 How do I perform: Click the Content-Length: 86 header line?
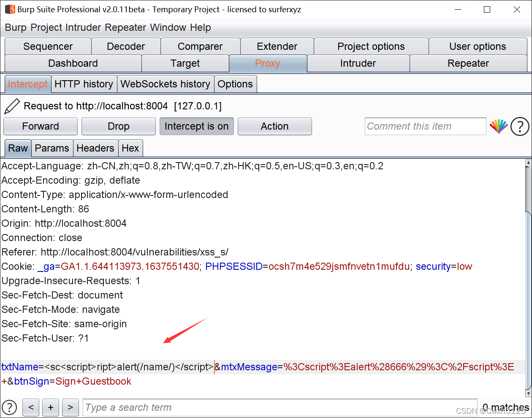[45, 209]
